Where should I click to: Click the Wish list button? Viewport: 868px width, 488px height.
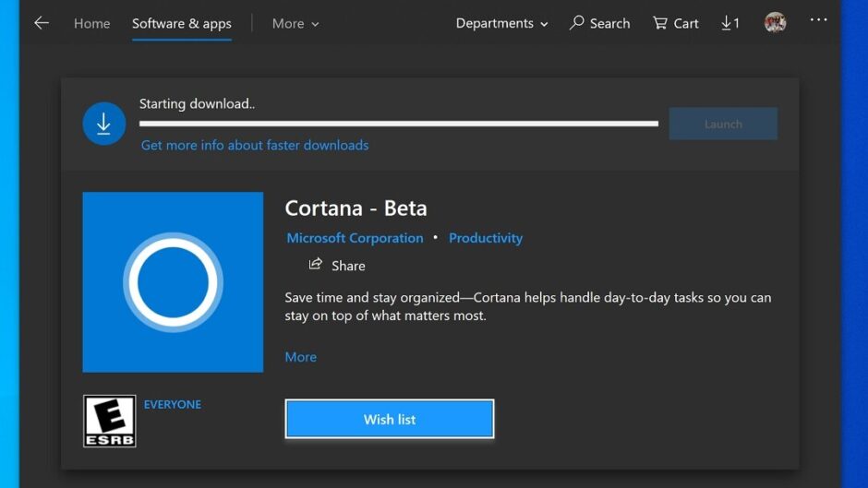pyautogui.click(x=390, y=419)
